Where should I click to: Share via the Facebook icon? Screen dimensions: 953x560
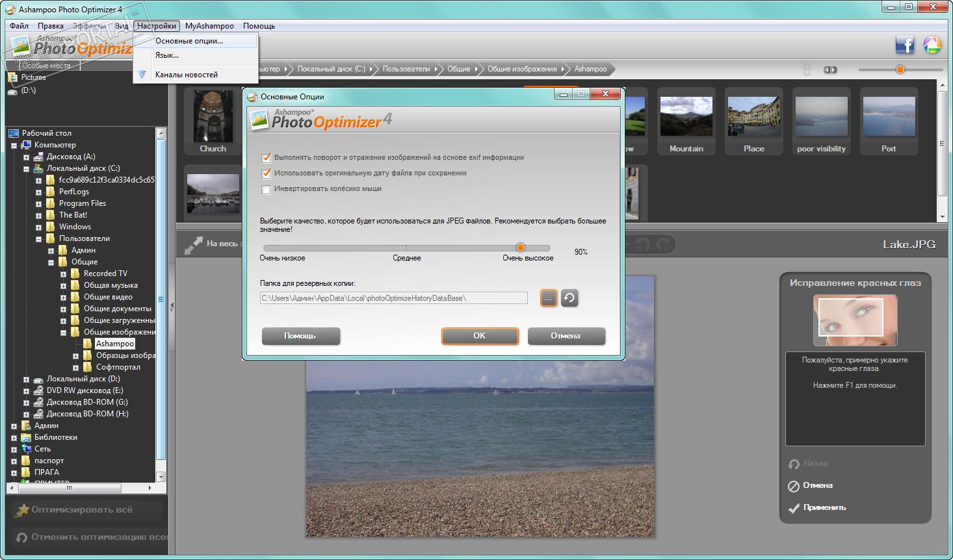click(x=904, y=44)
